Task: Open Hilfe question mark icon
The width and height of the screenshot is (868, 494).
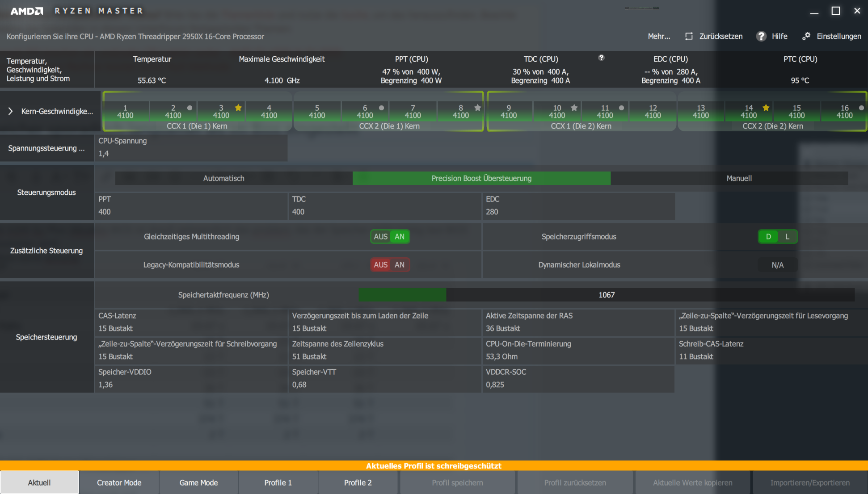Action: coord(761,36)
